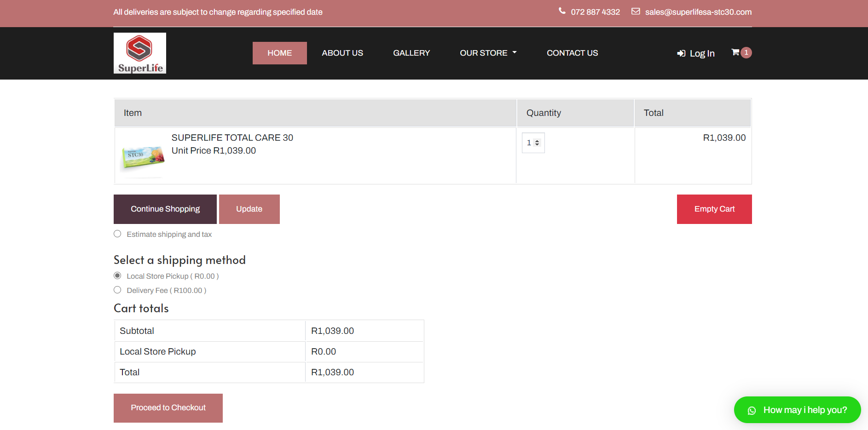Navigate to Contact Us

[572, 53]
